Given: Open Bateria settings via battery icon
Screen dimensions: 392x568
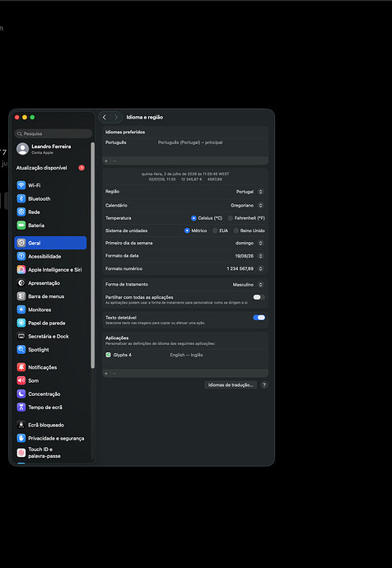Looking at the screenshot, I should pos(21,226).
